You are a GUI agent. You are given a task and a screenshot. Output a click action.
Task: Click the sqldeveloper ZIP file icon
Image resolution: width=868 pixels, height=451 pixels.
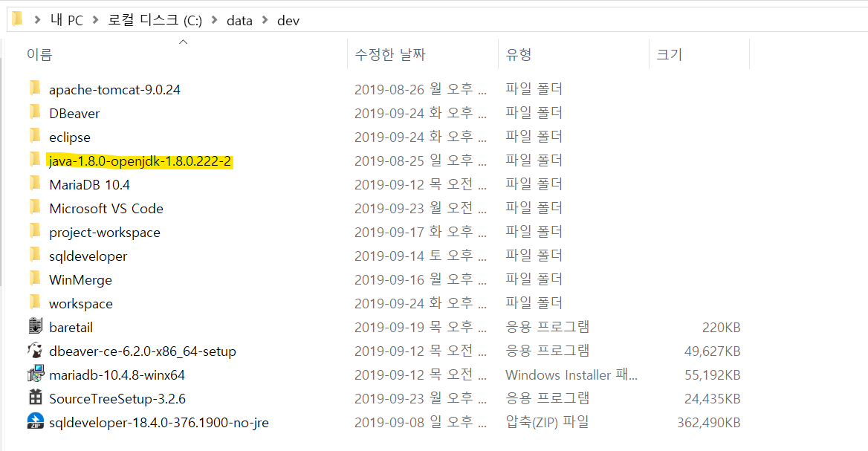point(36,421)
